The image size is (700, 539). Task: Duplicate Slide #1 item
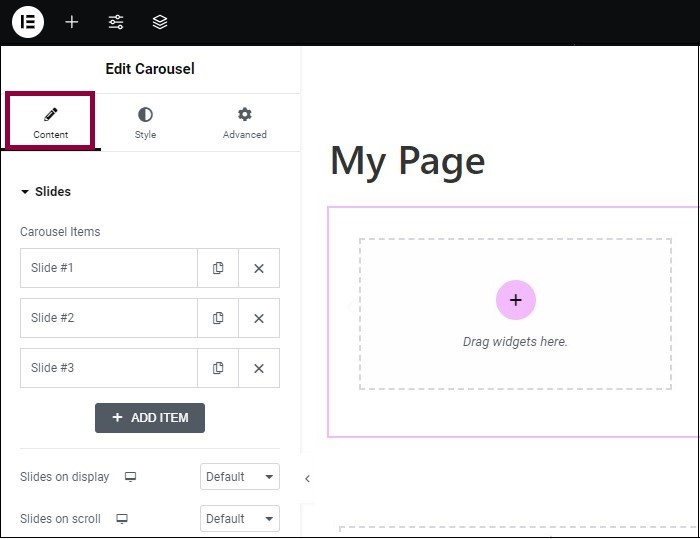coord(218,268)
